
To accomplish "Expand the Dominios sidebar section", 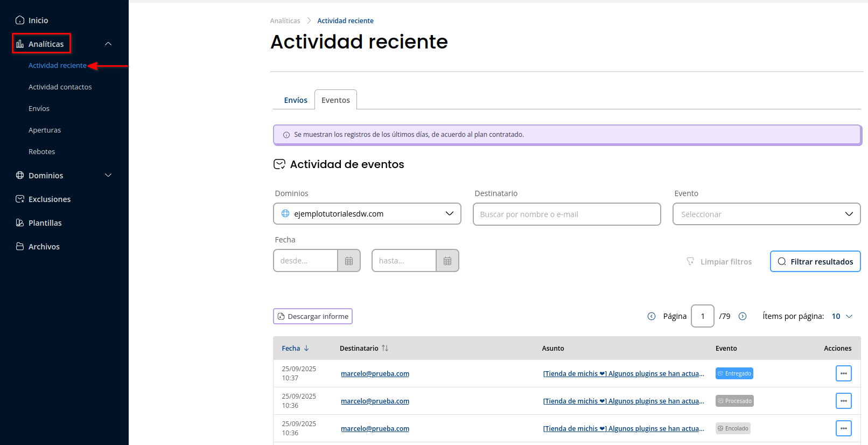I will [108, 176].
